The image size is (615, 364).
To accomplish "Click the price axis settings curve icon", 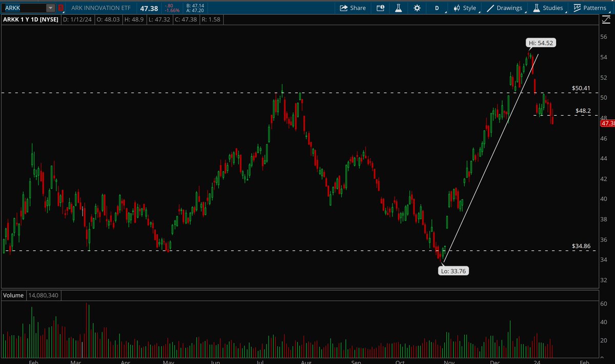I will [605, 19].
